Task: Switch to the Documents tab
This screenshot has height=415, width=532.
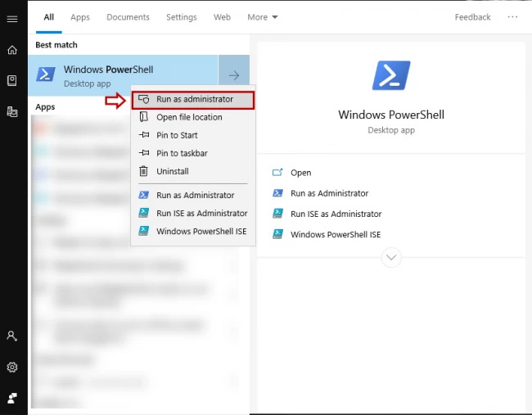Action: (x=128, y=17)
